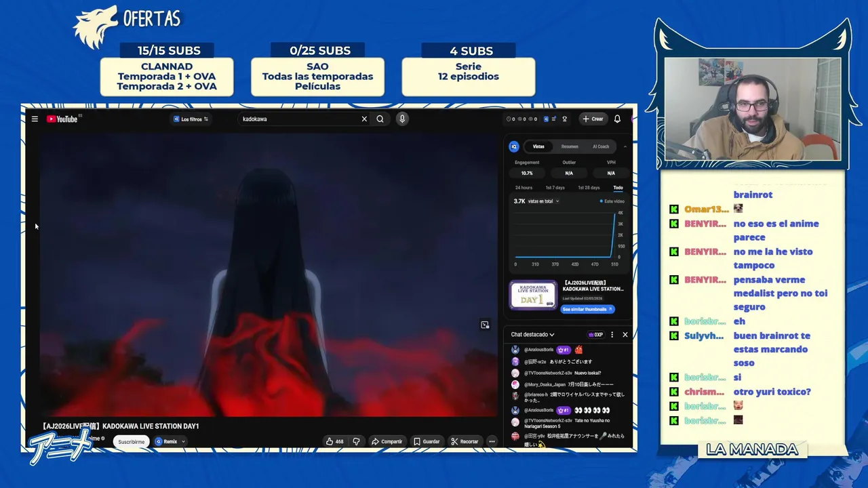This screenshot has width=868, height=488.
Task: Open Los filtros extension button
Action: click(191, 119)
